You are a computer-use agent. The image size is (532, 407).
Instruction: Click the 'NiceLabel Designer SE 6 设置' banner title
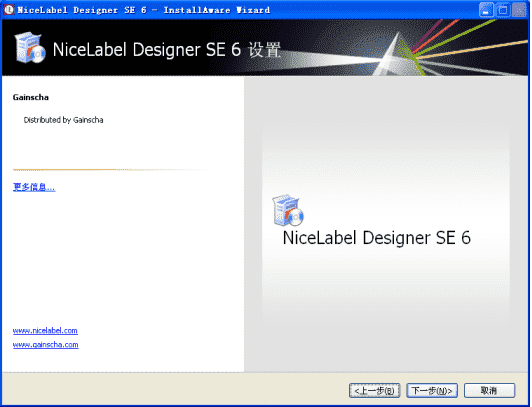tap(167, 50)
